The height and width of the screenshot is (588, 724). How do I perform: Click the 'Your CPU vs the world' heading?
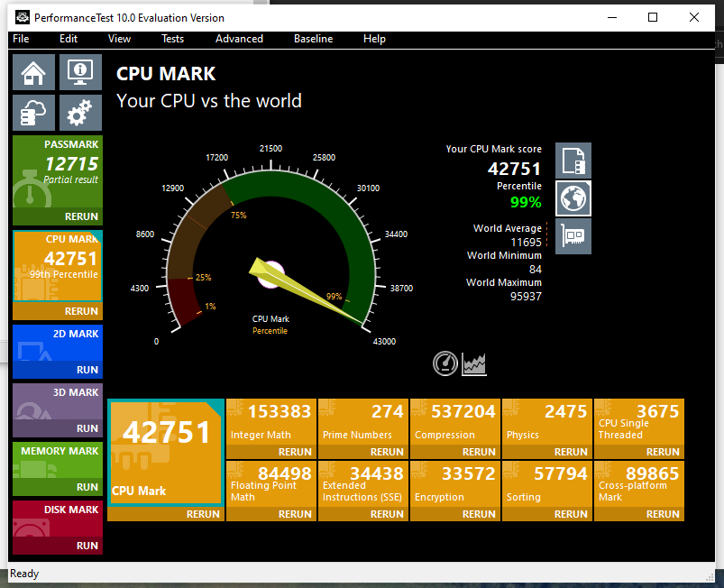coord(208,101)
